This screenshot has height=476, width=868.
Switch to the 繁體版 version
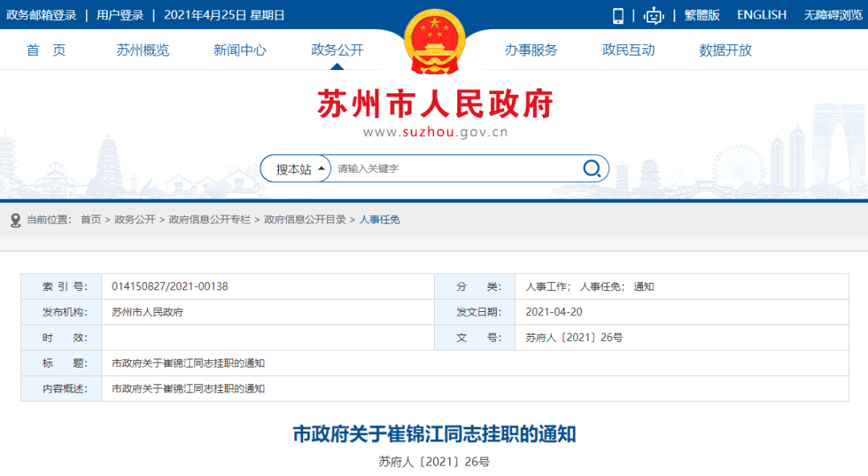pos(702,14)
